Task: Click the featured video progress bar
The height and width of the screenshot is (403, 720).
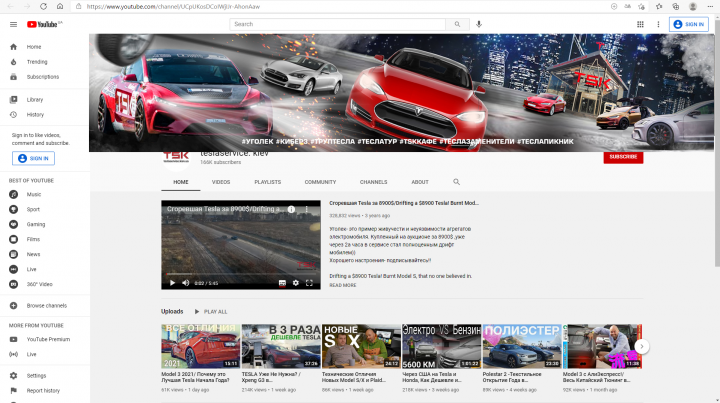Action: pos(241,274)
